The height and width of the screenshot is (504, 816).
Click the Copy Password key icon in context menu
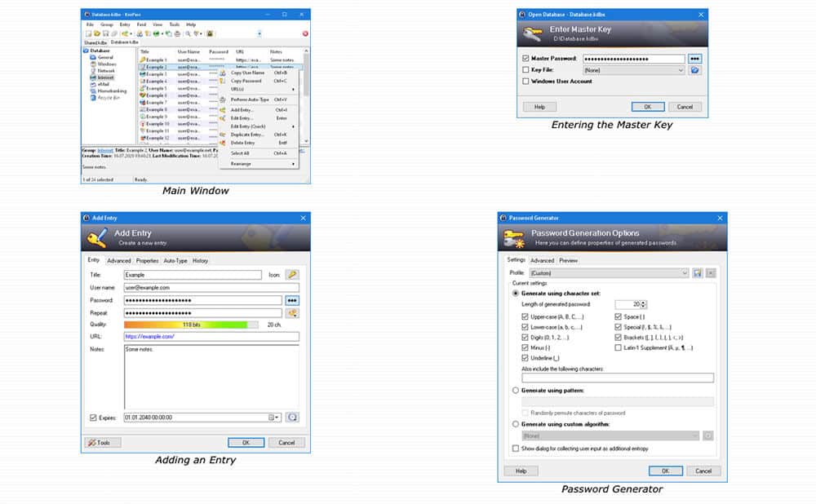[223, 81]
